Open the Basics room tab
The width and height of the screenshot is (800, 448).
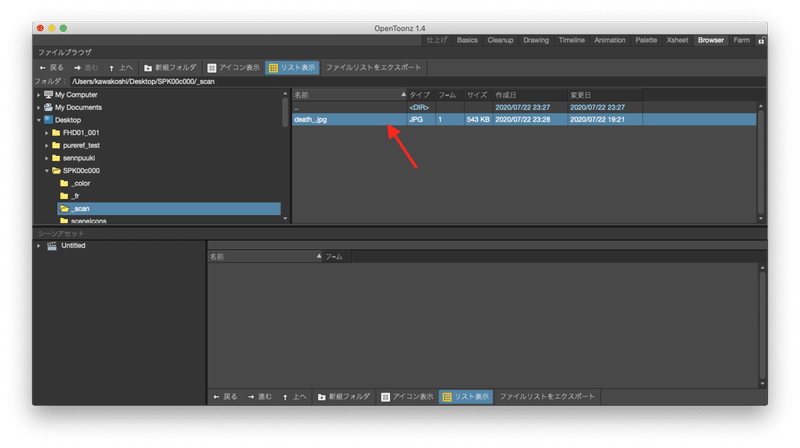(x=467, y=40)
